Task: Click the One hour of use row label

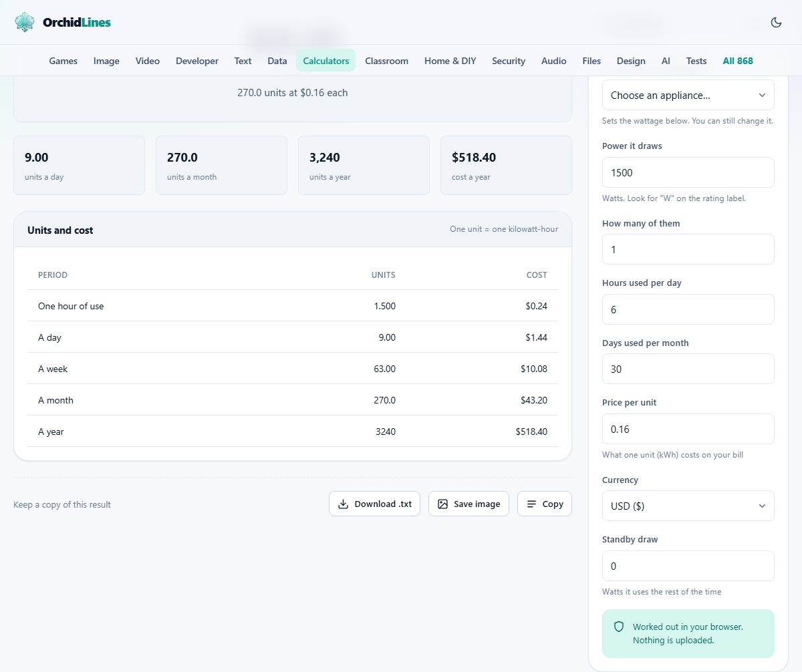Action: coord(71,306)
